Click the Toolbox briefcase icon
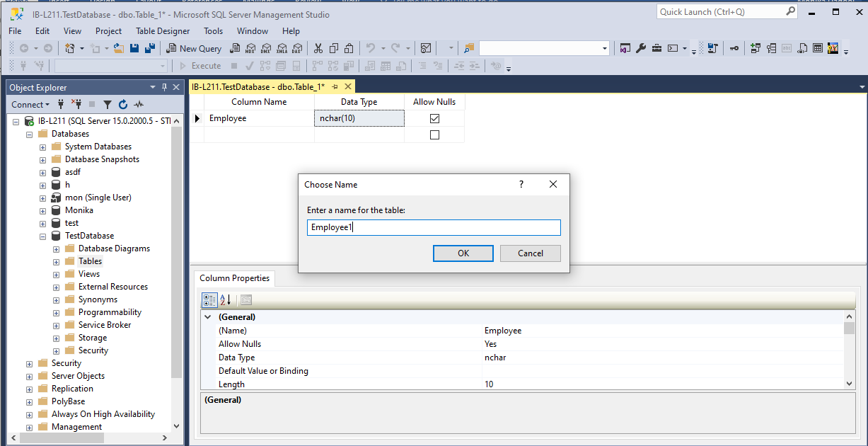868x446 pixels. pyautogui.click(x=656, y=48)
